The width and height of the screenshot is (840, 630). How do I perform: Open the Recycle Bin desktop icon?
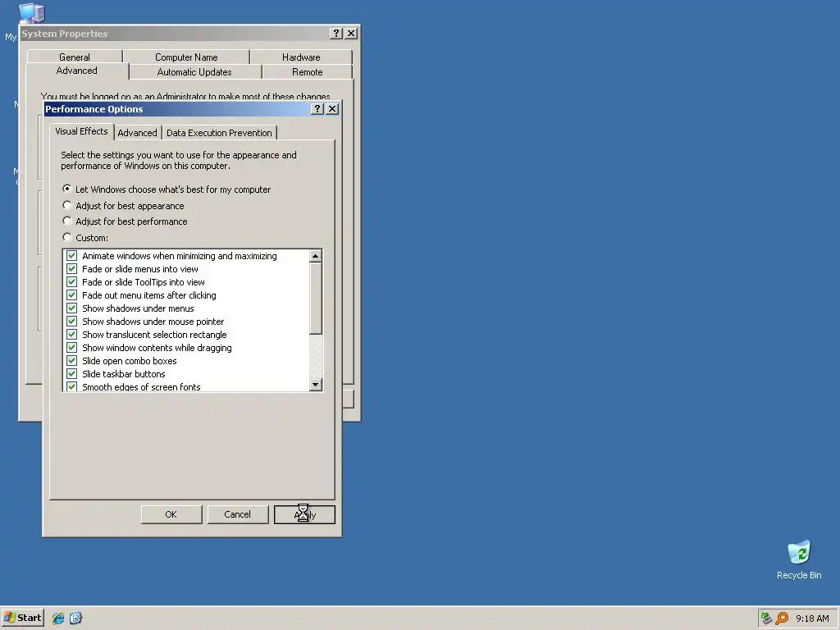[799, 559]
